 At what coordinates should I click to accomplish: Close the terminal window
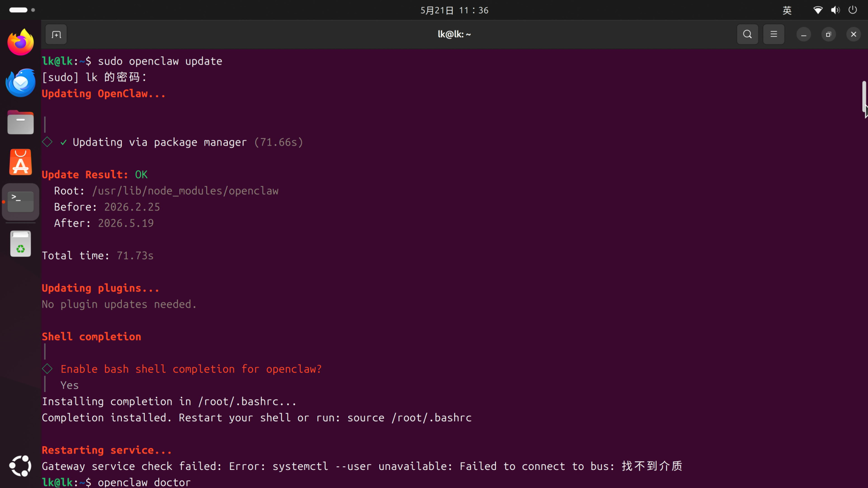click(854, 34)
